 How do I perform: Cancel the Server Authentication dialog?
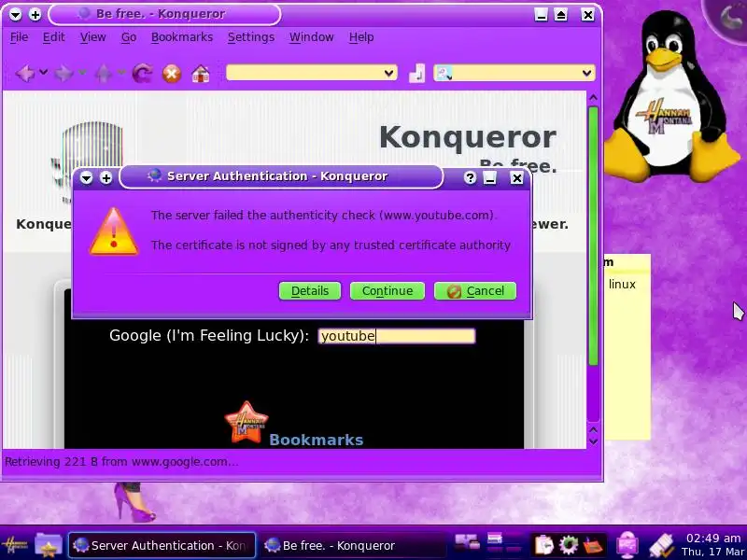[475, 291]
